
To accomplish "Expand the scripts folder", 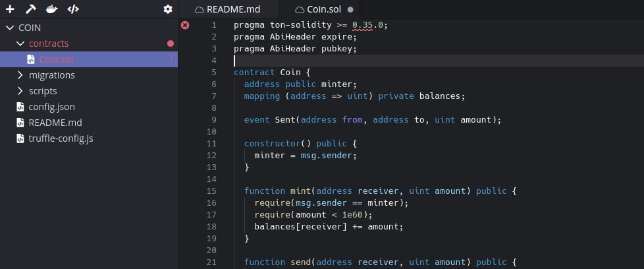I will click(20, 91).
